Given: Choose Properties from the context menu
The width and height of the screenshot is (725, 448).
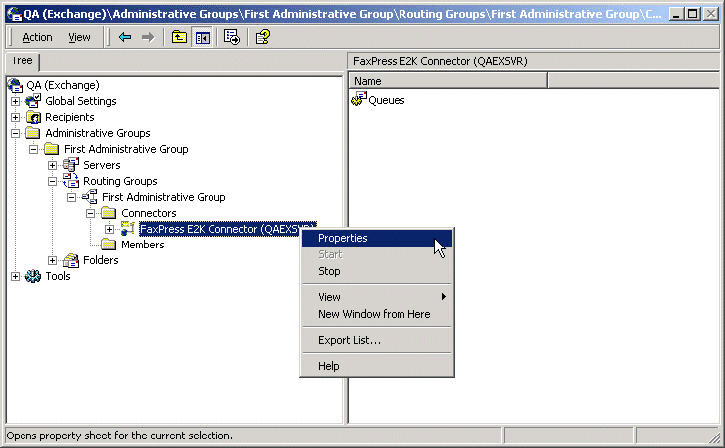Looking at the screenshot, I should point(342,238).
